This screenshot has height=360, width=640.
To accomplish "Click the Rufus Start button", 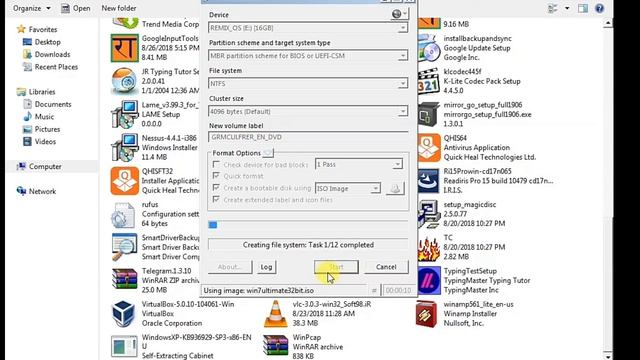I will click(x=336, y=267).
